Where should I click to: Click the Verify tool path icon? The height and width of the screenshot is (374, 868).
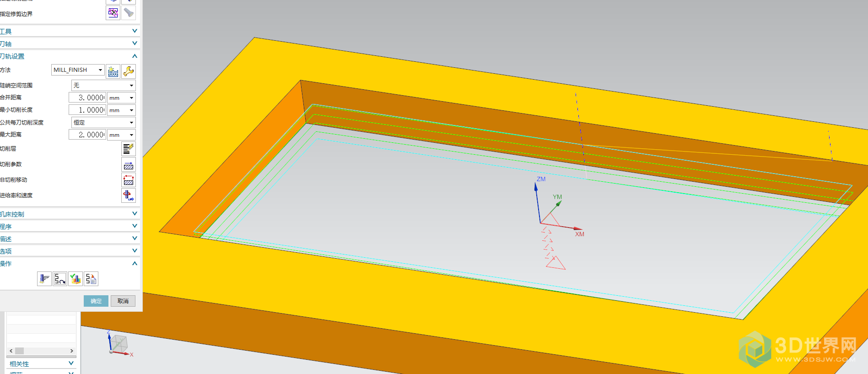(x=75, y=279)
